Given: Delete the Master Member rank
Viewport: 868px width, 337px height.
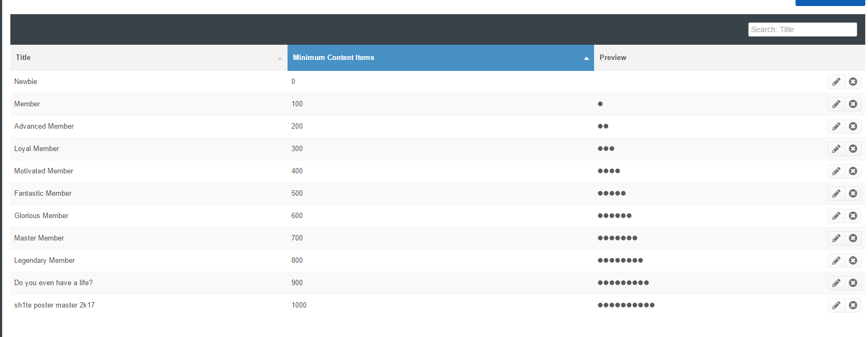Looking at the screenshot, I should point(853,238).
